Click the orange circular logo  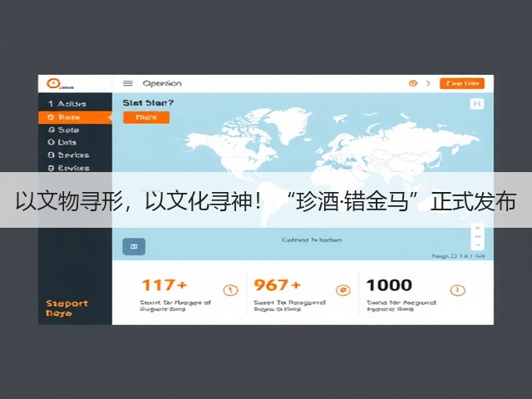(x=53, y=83)
